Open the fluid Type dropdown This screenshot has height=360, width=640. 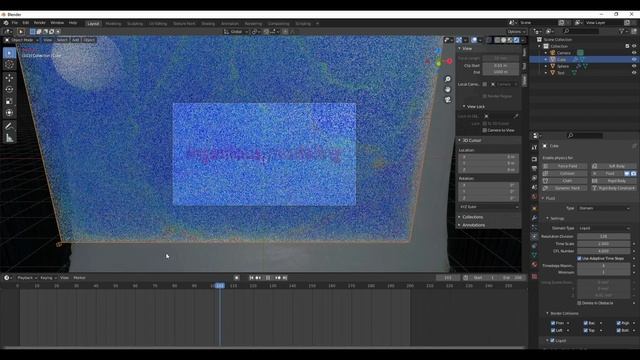(x=604, y=208)
